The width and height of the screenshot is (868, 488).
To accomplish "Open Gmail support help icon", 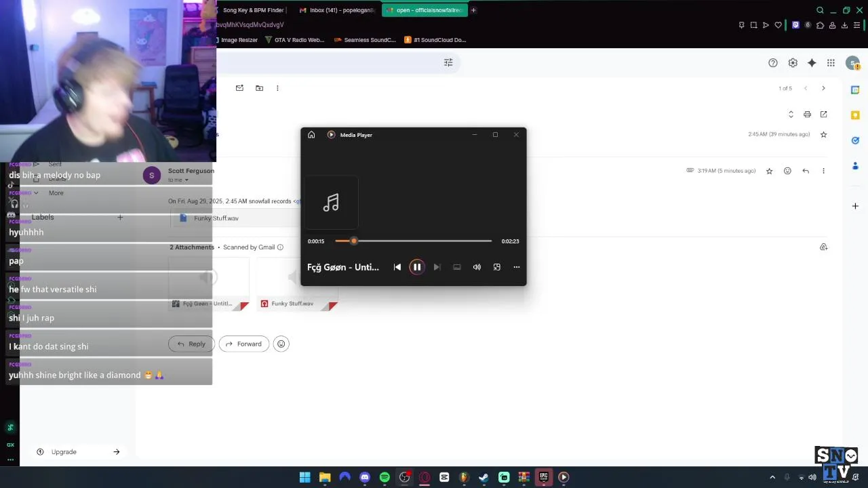I will point(773,63).
